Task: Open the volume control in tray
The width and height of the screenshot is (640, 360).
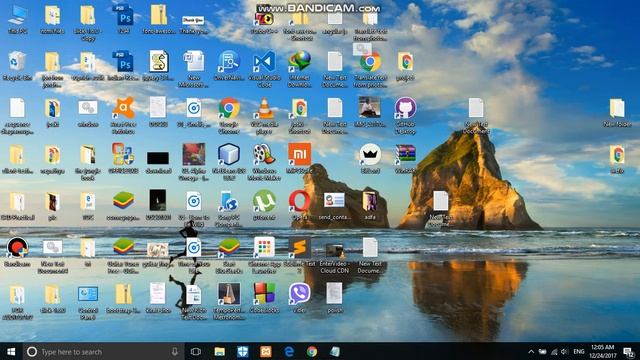Action: 564,351
